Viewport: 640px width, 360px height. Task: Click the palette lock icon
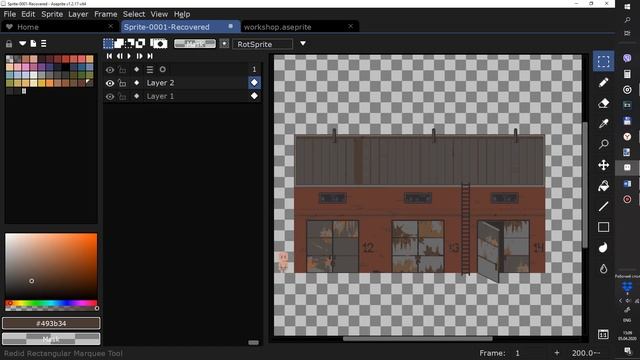[x=9, y=44]
